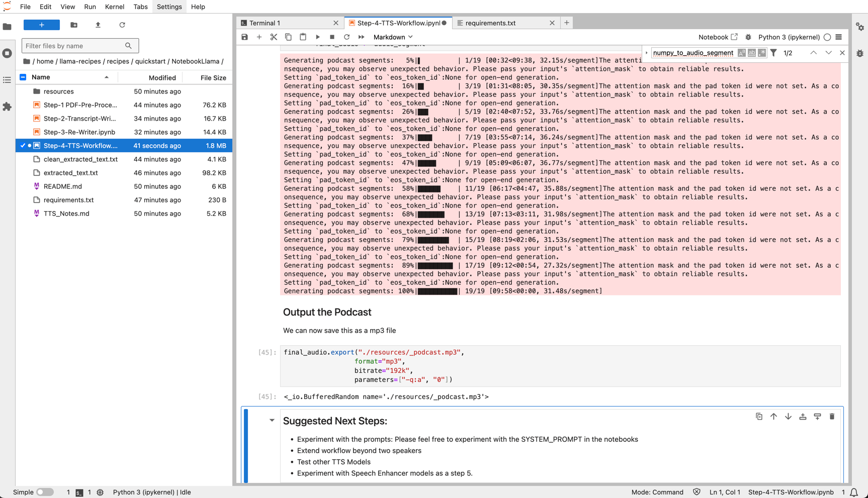
Task: Click the Filter files by name field
Action: (x=75, y=46)
